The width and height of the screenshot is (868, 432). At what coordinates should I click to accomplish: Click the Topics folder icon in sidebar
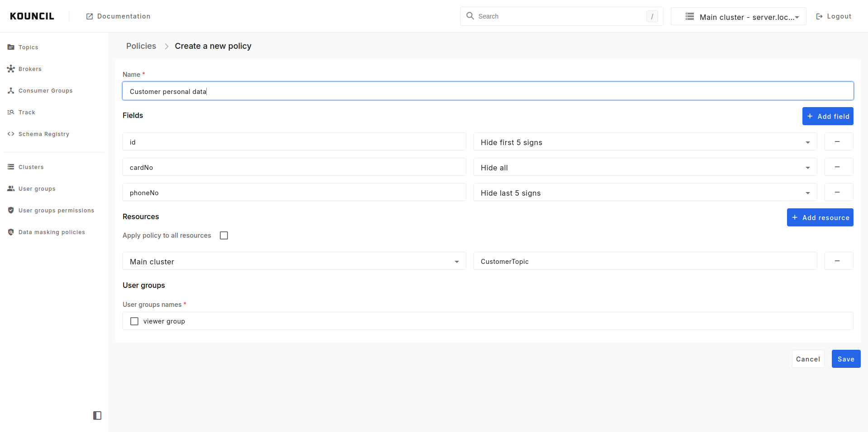pos(11,47)
